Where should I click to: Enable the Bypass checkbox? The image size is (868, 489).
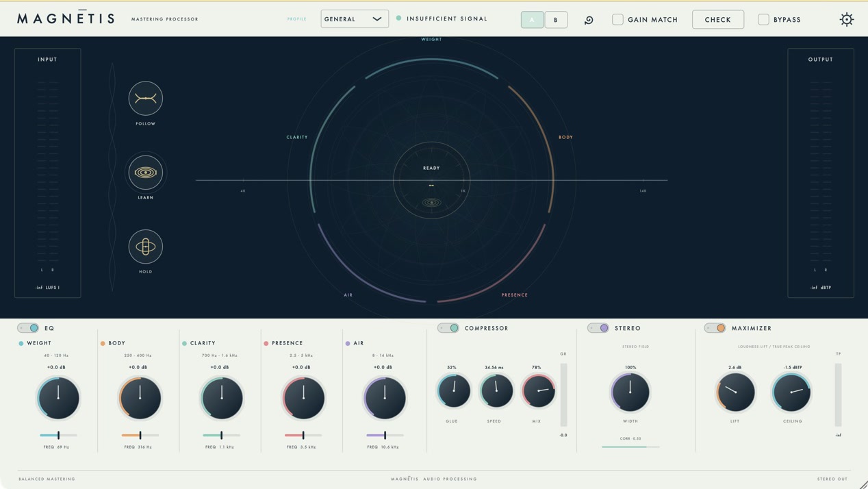(763, 19)
